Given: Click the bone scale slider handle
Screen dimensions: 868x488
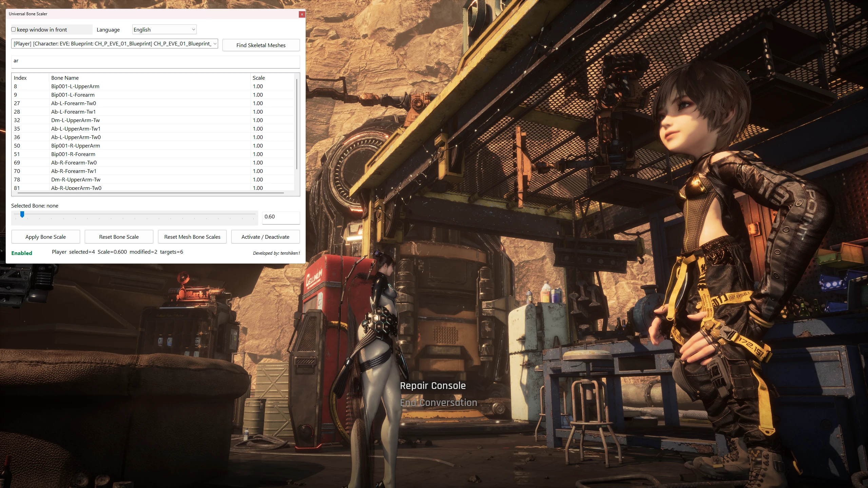Looking at the screenshot, I should click(x=22, y=214).
